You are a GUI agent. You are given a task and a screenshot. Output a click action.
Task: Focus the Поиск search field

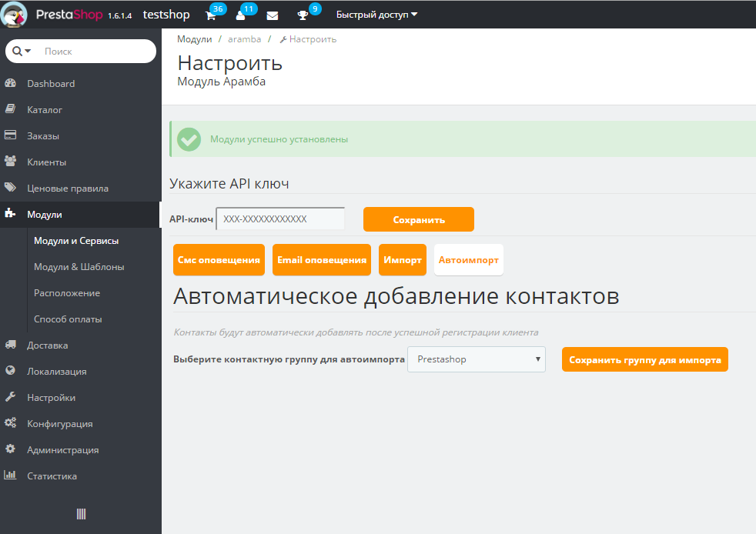tap(98, 51)
